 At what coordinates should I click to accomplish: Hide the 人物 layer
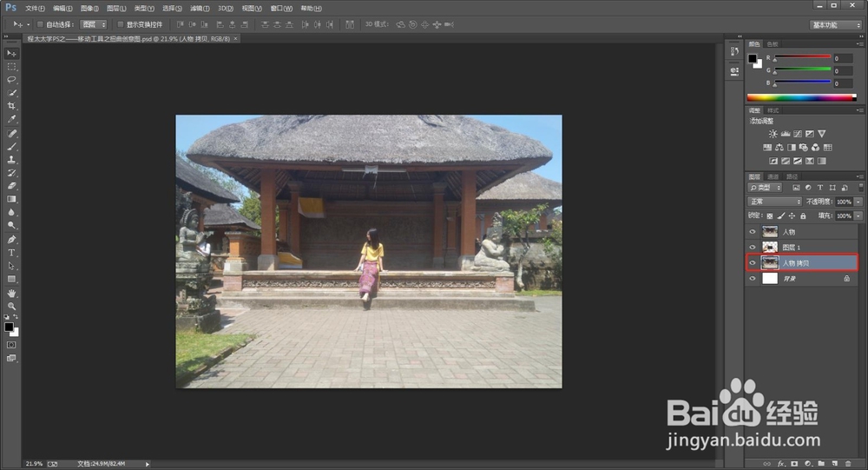coord(753,232)
